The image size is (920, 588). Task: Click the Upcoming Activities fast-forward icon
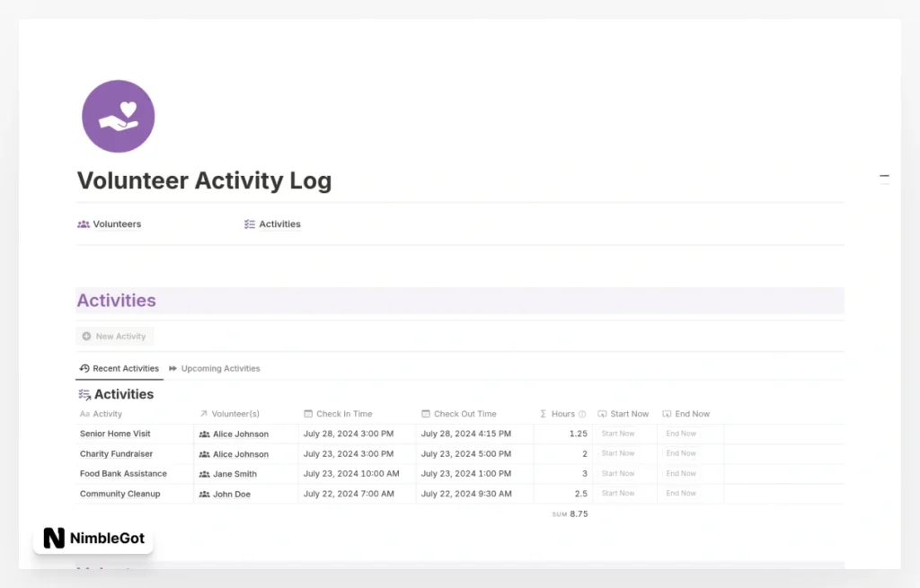173,368
